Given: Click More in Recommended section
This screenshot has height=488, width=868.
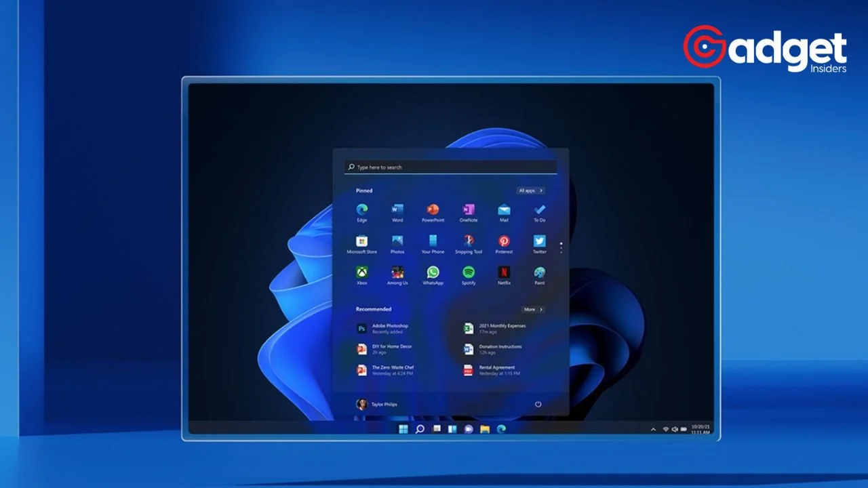Looking at the screenshot, I should [532, 309].
